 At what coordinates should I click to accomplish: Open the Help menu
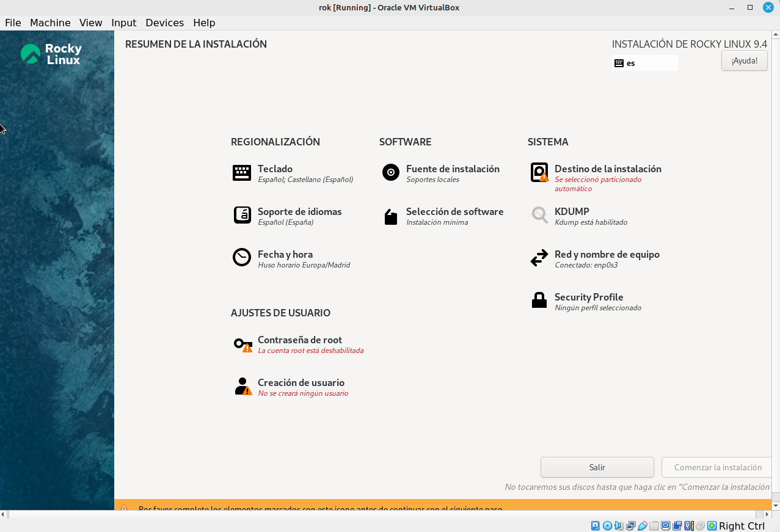(204, 23)
